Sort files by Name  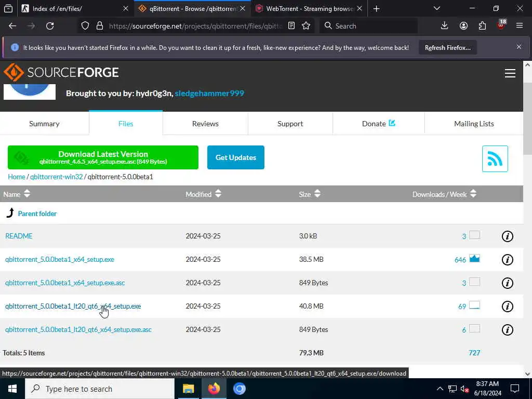pos(17,194)
